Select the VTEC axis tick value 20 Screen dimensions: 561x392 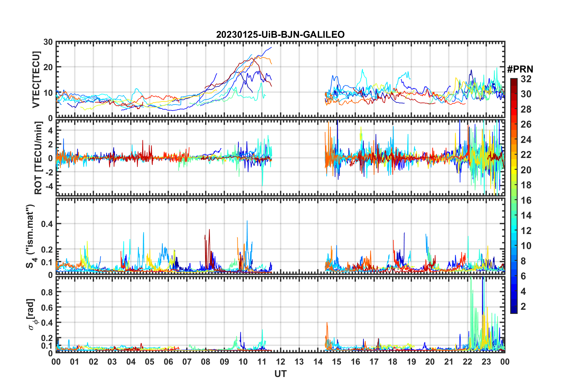48,67
